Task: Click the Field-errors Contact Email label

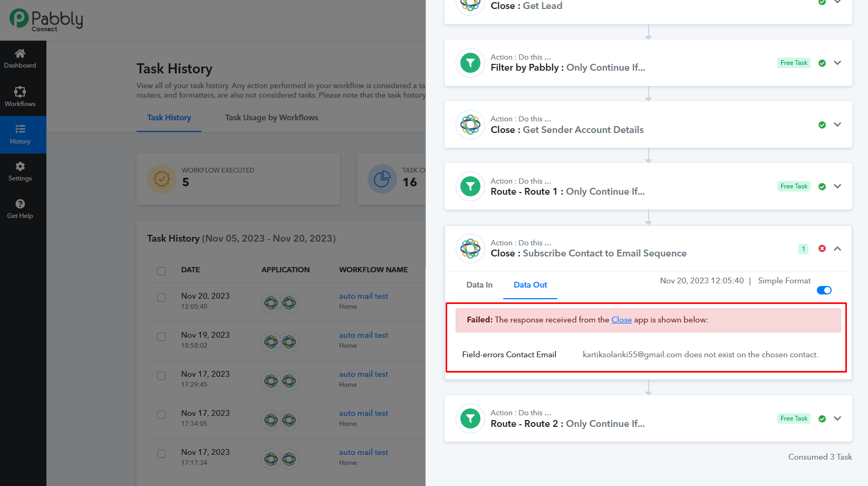Action: click(x=509, y=355)
